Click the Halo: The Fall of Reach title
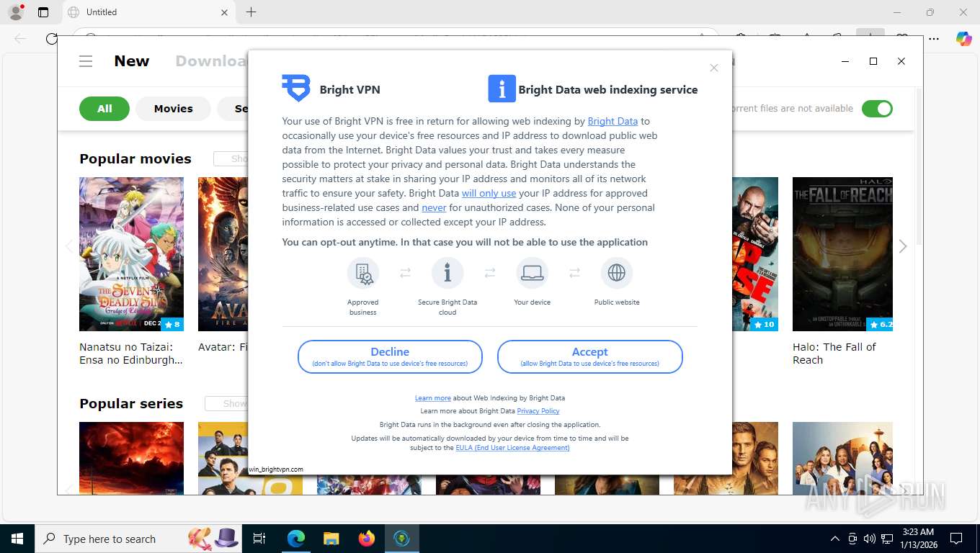The image size is (980, 553). tap(834, 354)
